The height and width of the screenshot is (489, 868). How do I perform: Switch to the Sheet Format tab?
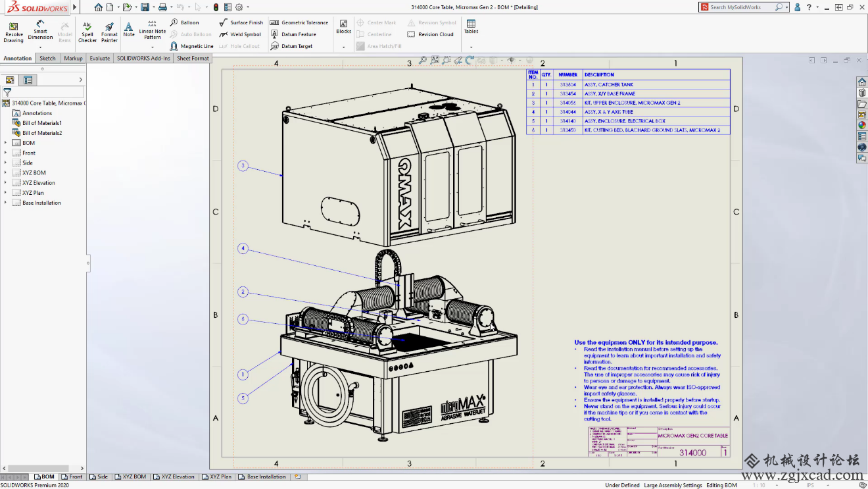pos(193,58)
